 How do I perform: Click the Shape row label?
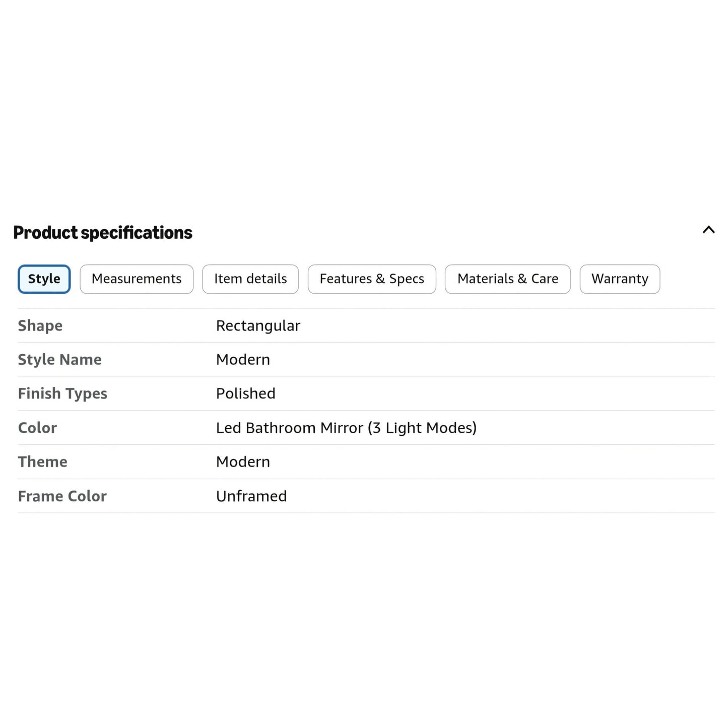40,326
